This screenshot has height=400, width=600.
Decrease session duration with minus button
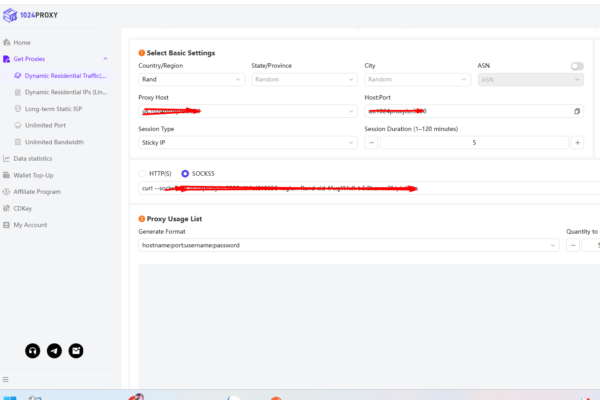tap(371, 143)
